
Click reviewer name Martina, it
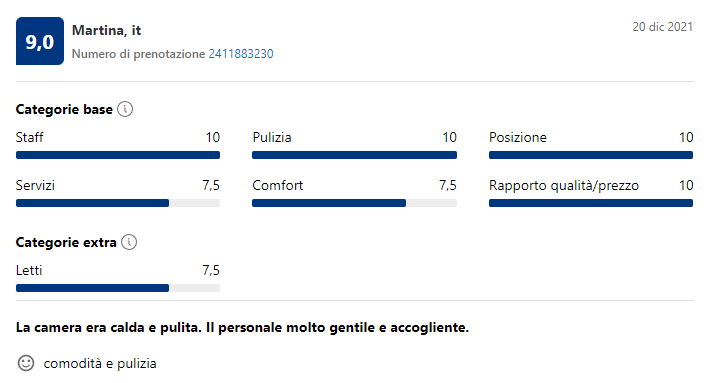(107, 30)
